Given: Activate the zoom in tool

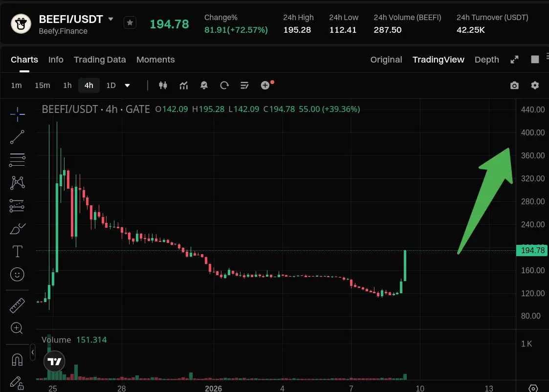Looking at the screenshot, I should click(17, 328).
